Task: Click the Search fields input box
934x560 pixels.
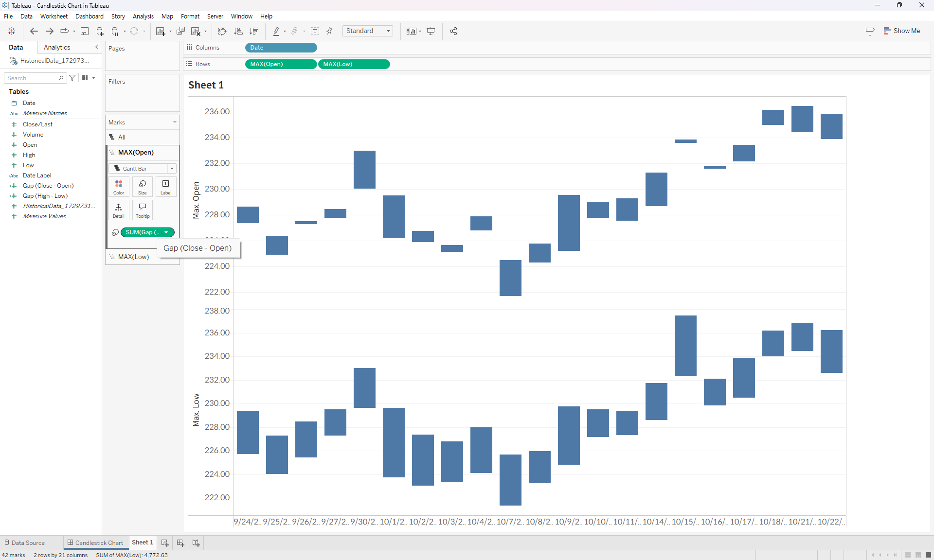Action: click(x=32, y=78)
